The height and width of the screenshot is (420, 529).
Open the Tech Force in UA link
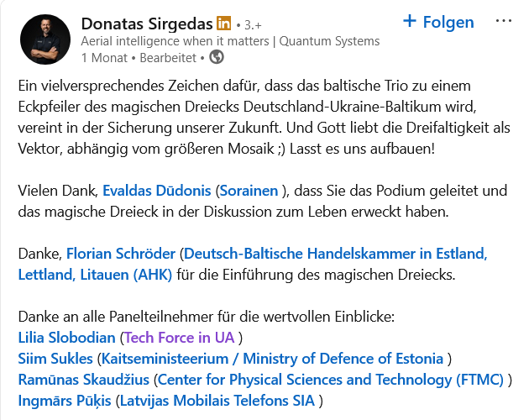180,338
